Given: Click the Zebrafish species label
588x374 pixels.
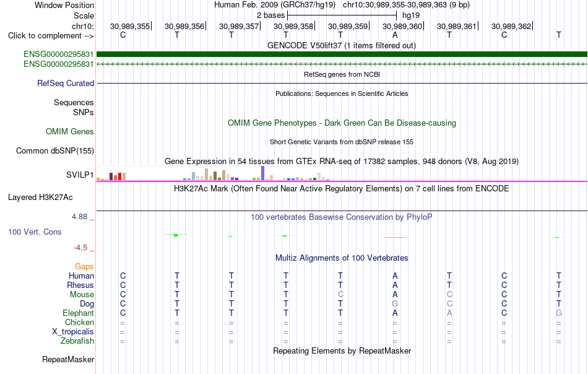Looking at the screenshot, I should [77, 341].
